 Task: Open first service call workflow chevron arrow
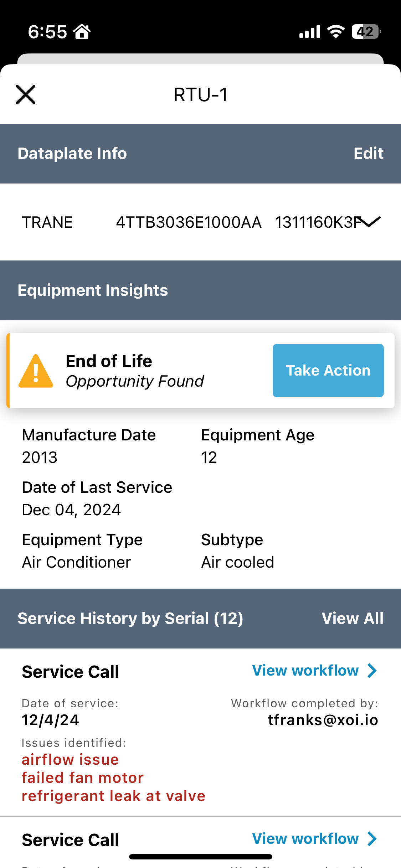tap(372, 671)
